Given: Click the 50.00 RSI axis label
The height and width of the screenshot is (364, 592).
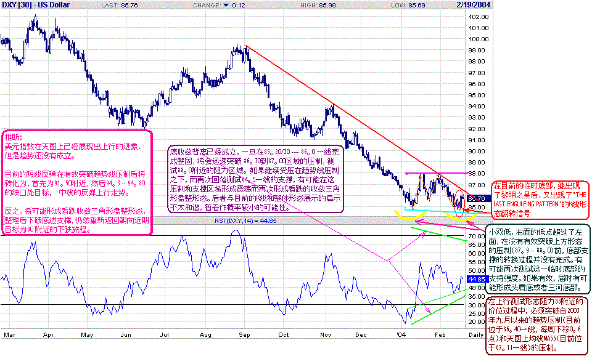Looking at the screenshot, I should pos(477,271).
